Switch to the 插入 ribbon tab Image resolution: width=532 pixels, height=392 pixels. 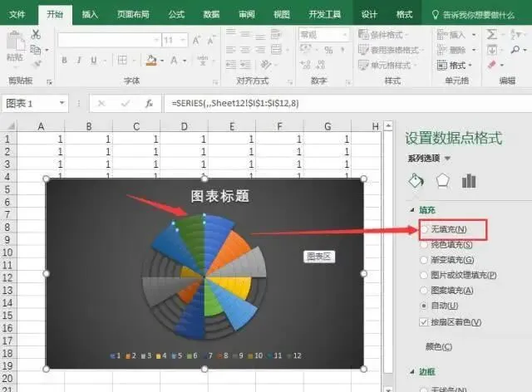[x=90, y=14]
